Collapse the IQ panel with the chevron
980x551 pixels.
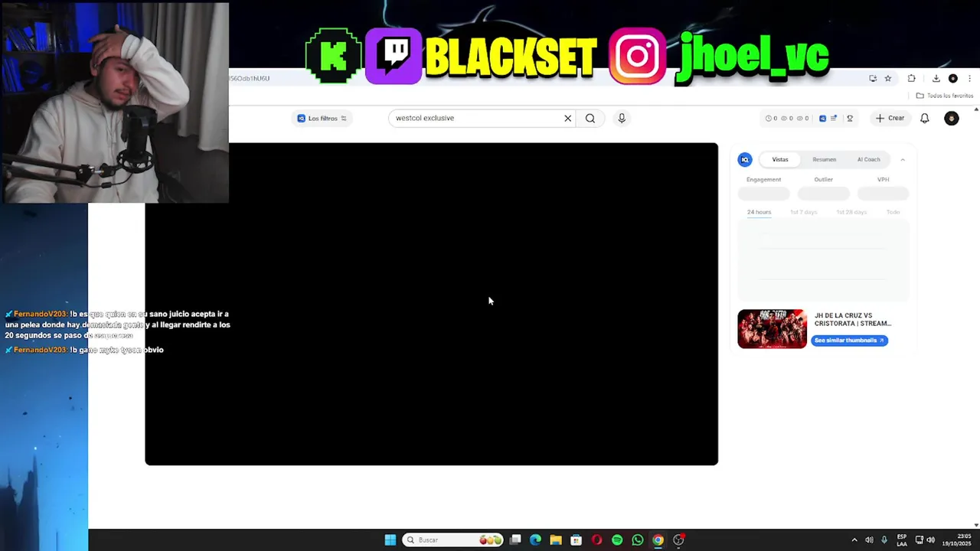(x=903, y=159)
